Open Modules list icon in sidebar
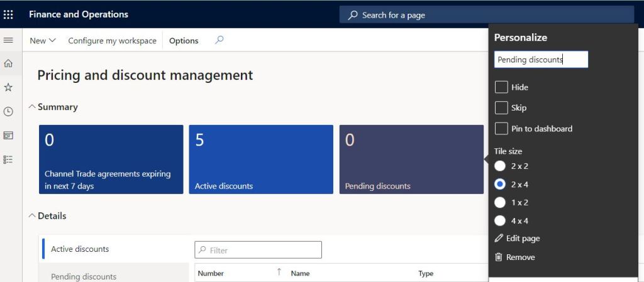This screenshot has height=282, width=644. [8, 160]
